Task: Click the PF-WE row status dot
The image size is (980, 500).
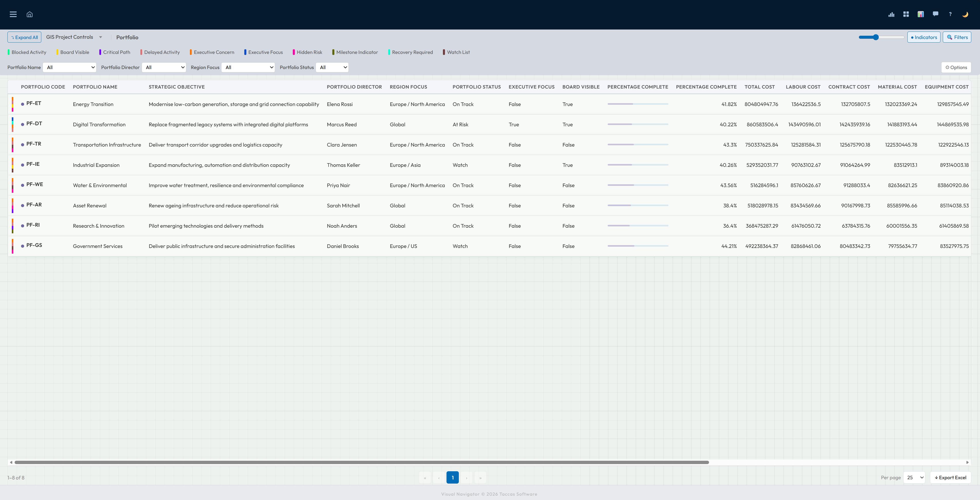Action: pyautogui.click(x=23, y=185)
